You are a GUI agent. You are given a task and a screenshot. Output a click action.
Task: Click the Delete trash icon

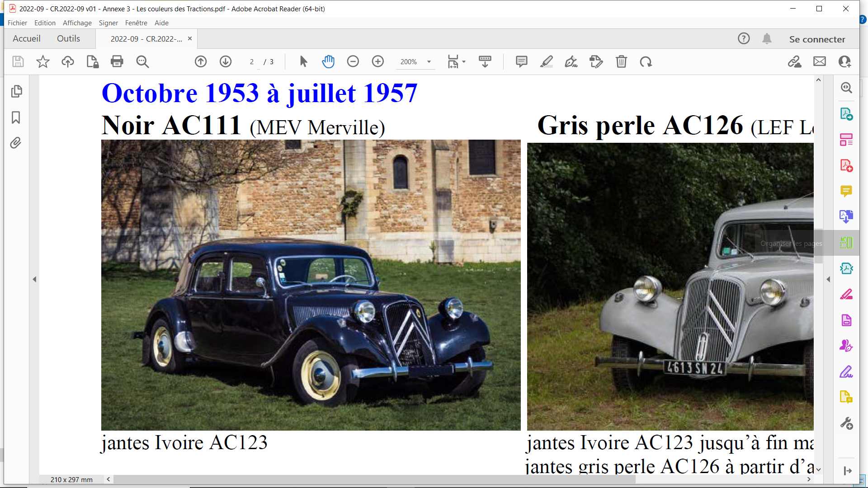621,61
